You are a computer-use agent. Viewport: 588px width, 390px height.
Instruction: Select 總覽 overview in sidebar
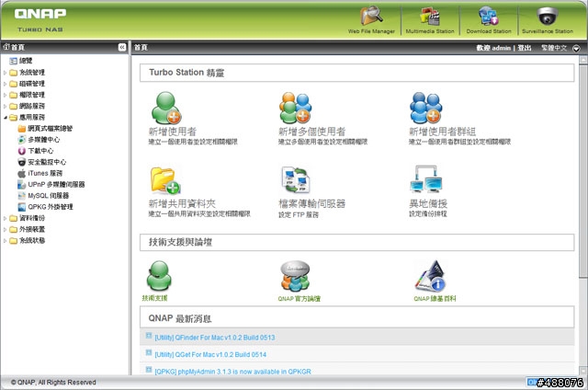click(21, 61)
